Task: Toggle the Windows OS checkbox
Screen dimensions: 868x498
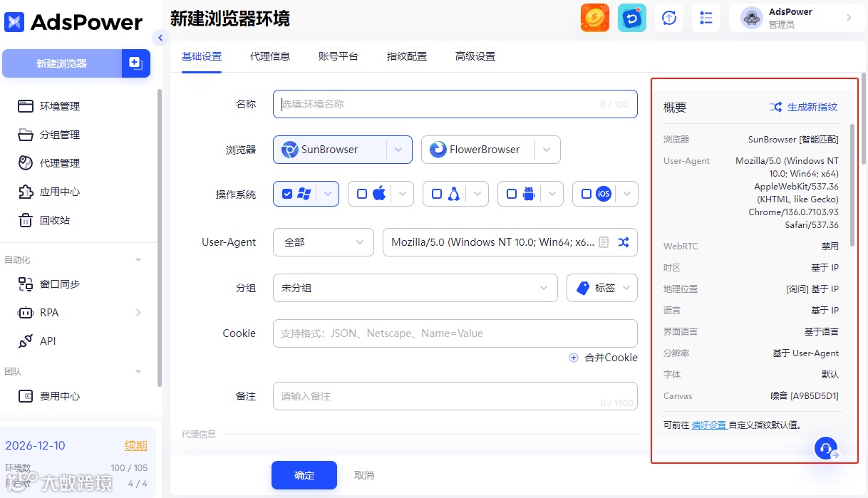Action: [287, 194]
